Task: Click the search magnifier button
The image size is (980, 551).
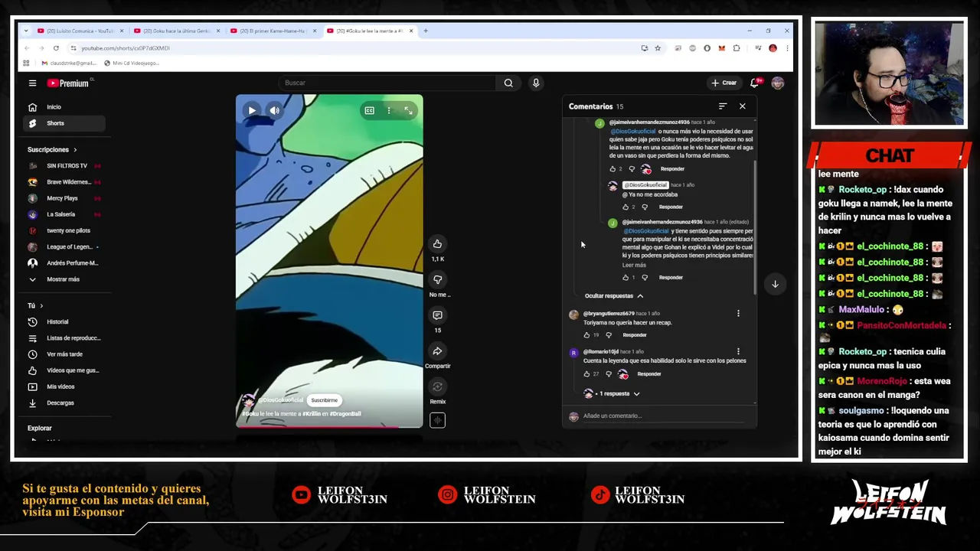Action: (x=508, y=83)
